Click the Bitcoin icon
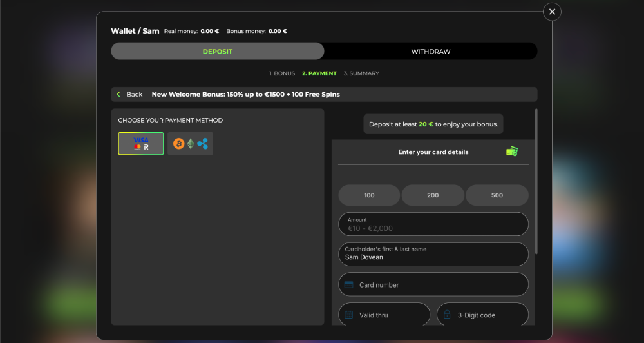The image size is (644, 343). [178, 144]
